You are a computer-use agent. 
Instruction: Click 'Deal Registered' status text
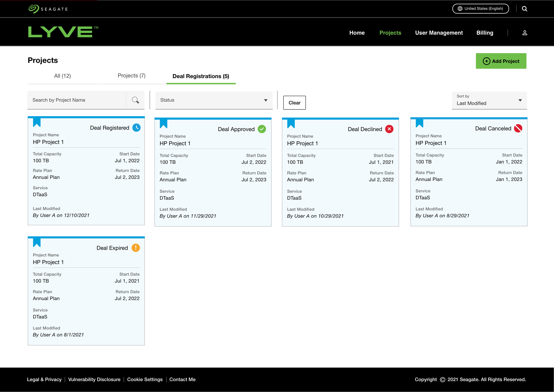pos(110,128)
